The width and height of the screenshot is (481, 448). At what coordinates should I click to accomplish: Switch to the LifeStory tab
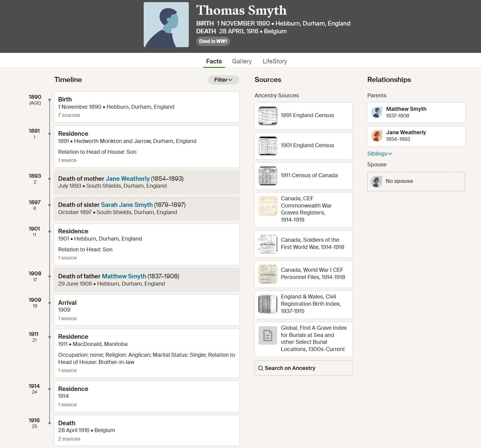(x=275, y=61)
